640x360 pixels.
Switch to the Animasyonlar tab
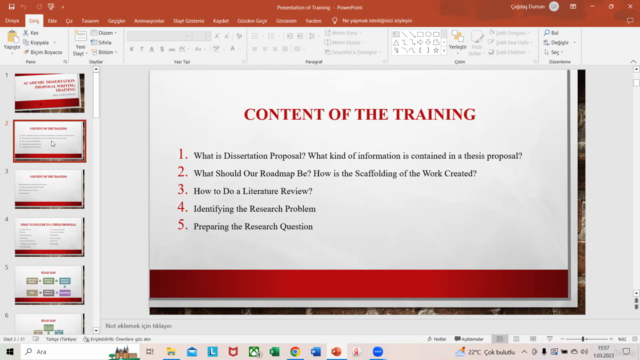tap(149, 21)
